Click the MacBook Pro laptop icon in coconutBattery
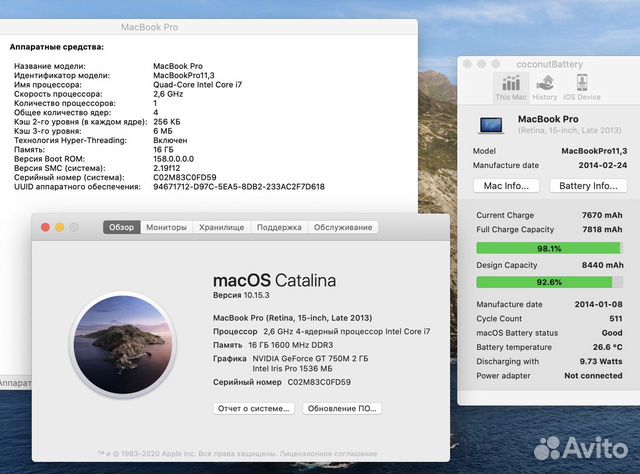This screenshot has width=640, height=474. 491,125
